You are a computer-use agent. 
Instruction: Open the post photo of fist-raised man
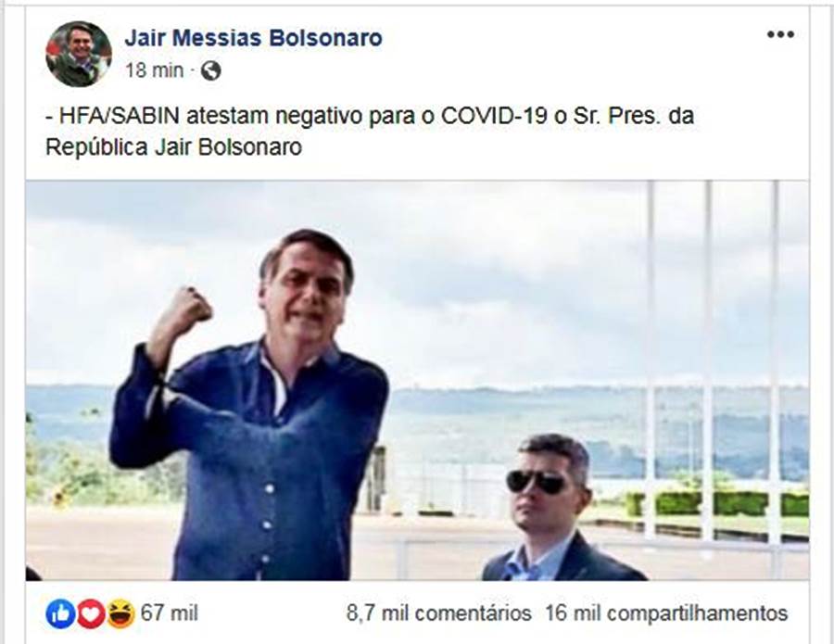coord(417,380)
